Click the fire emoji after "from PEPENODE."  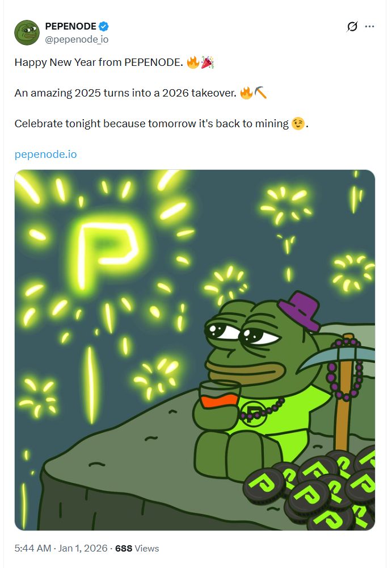[193, 62]
